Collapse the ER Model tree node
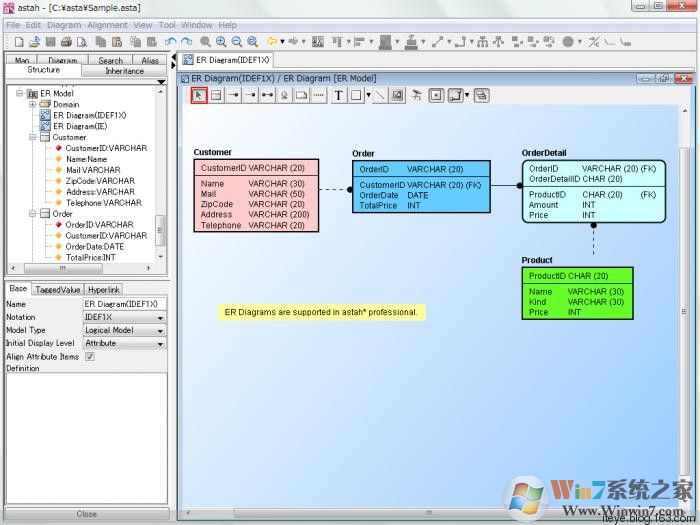Image resolution: width=700 pixels, height=525 pixels. click(19, 93)
